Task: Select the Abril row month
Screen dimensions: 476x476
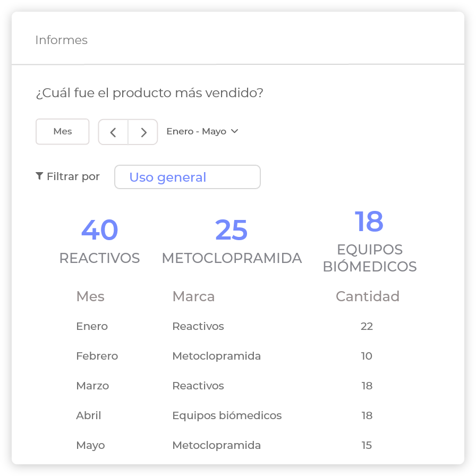Action: pos(88,415)
